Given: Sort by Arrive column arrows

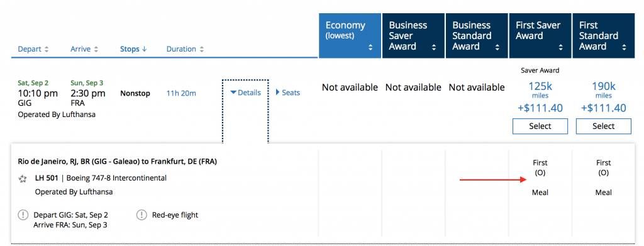Looking at the screenshot, I should click(96, 49).
